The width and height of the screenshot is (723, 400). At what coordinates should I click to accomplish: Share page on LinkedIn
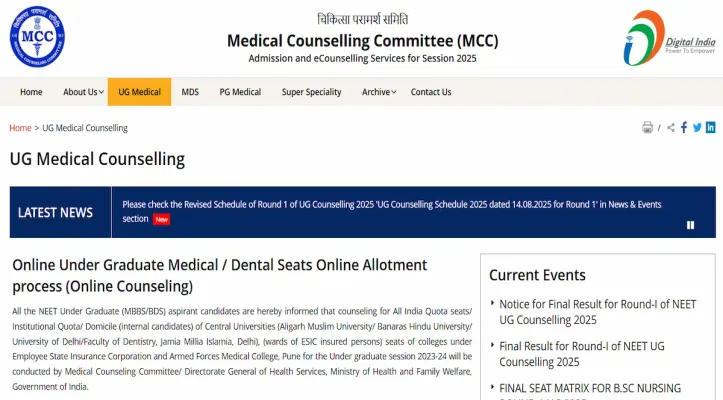[x=710, y=127]
